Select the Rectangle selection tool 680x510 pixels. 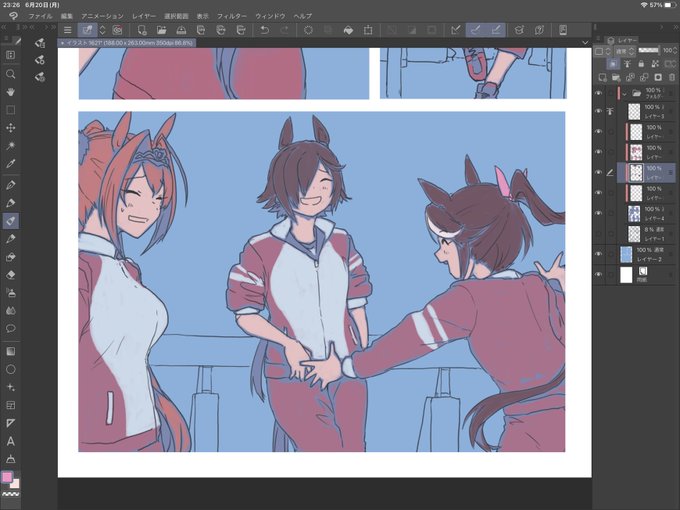[x=10, y=110]
